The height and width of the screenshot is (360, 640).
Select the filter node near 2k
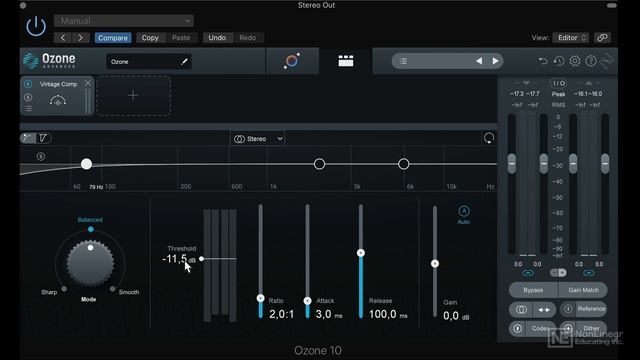[x=320, y=164]
